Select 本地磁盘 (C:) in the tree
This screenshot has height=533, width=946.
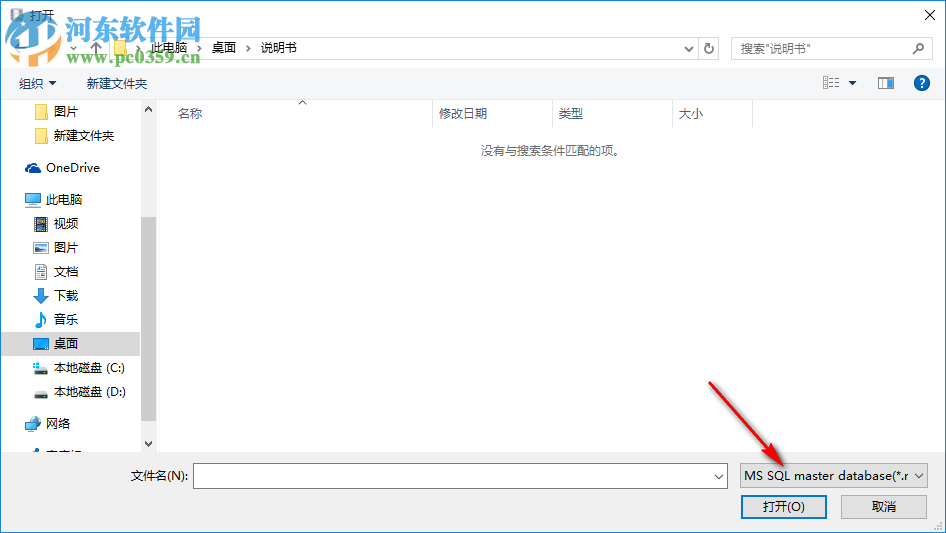89,368
